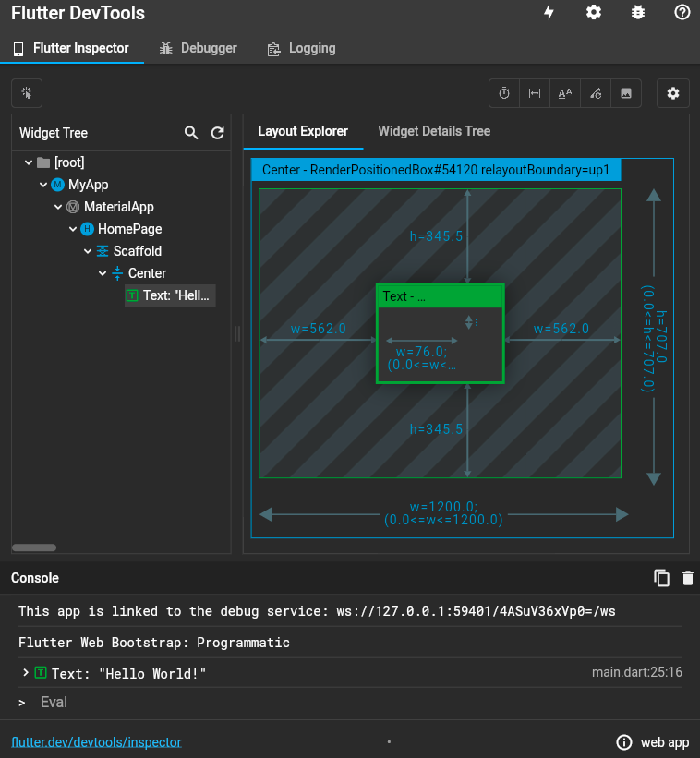Viewport: 700px width, 758px height.
Task: Click the hot reload lightning bolt icon
Action: coord(549,13)
